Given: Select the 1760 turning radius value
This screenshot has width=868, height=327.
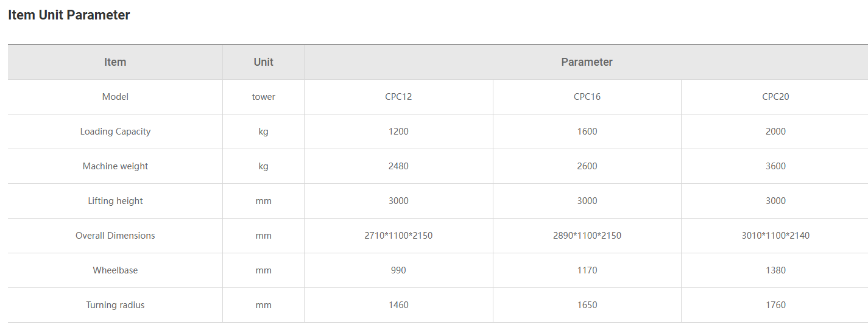Looking at the screenshot, I should coord(775,305).
